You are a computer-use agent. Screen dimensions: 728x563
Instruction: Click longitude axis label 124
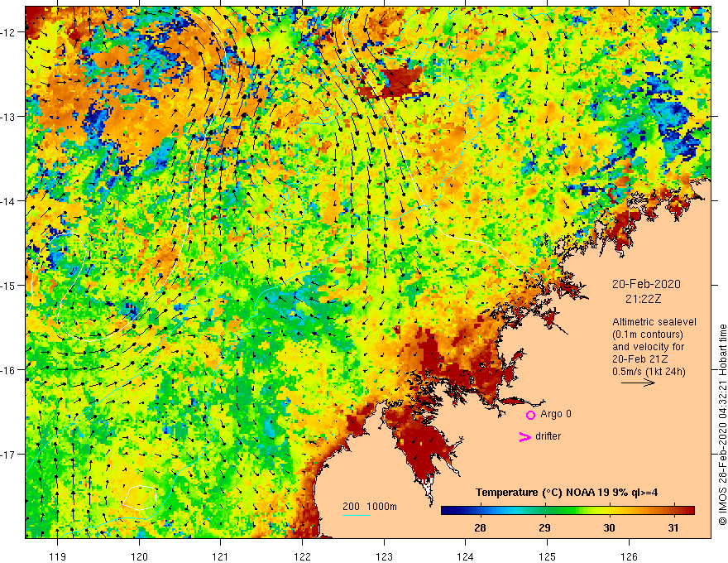(466, 556)
